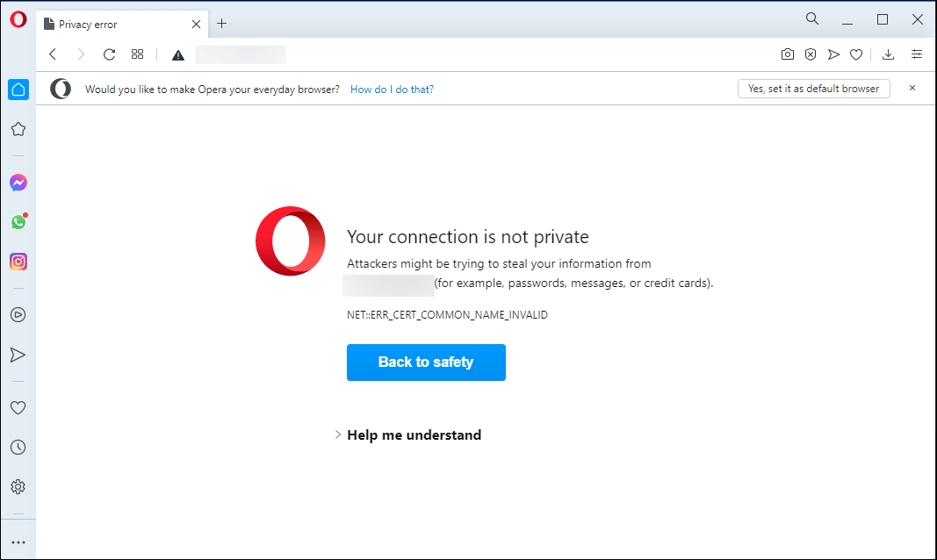Open the Opera main menu logo
The height and width of the screenshot is (560, 937).
tap(18, 19)
